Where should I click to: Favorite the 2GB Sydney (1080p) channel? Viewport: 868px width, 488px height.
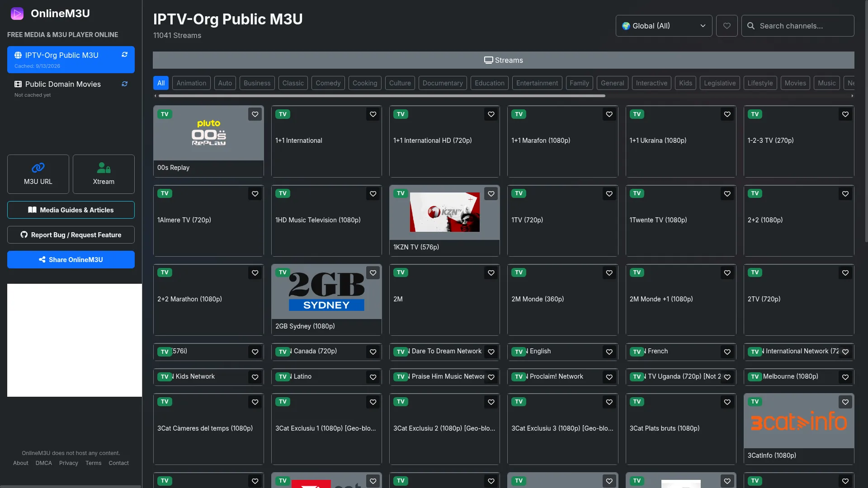(x=373, y=273)
